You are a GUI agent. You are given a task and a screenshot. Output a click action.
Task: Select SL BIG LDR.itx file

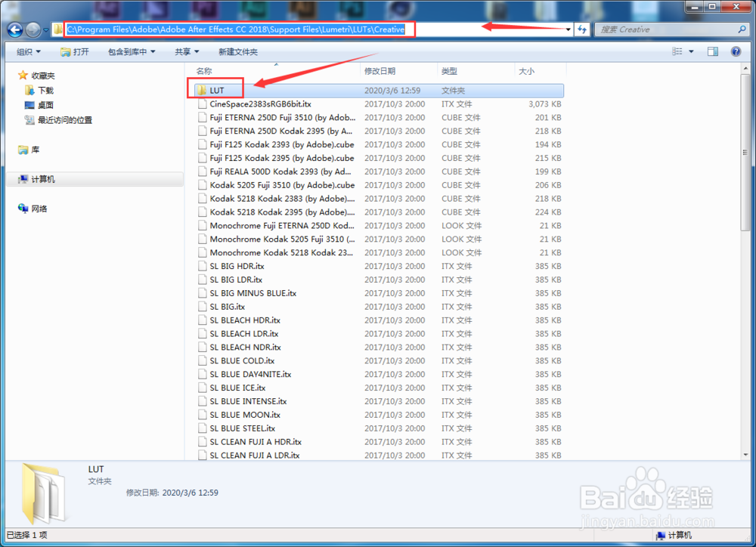tap(379, 280)
